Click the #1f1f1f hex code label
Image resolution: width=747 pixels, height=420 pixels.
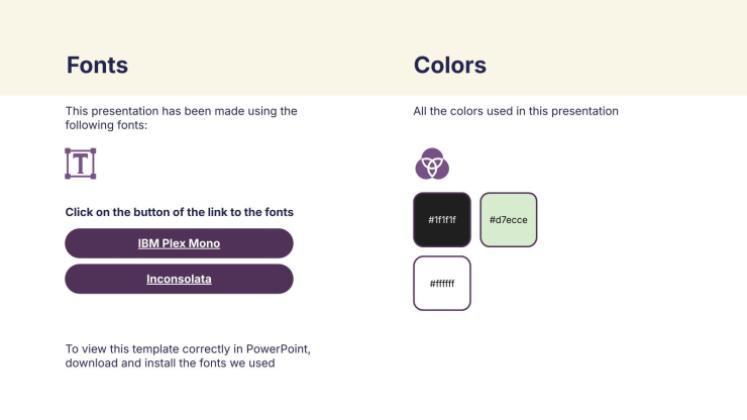pyautogui.click(x=442, y=219)
